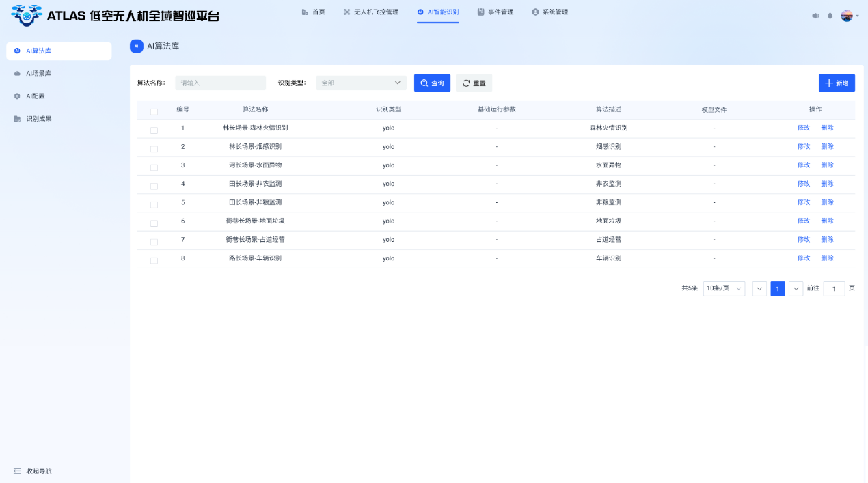
Task: Click the 新增 add button
Action: pyautogui.click(x=837, y=83)
